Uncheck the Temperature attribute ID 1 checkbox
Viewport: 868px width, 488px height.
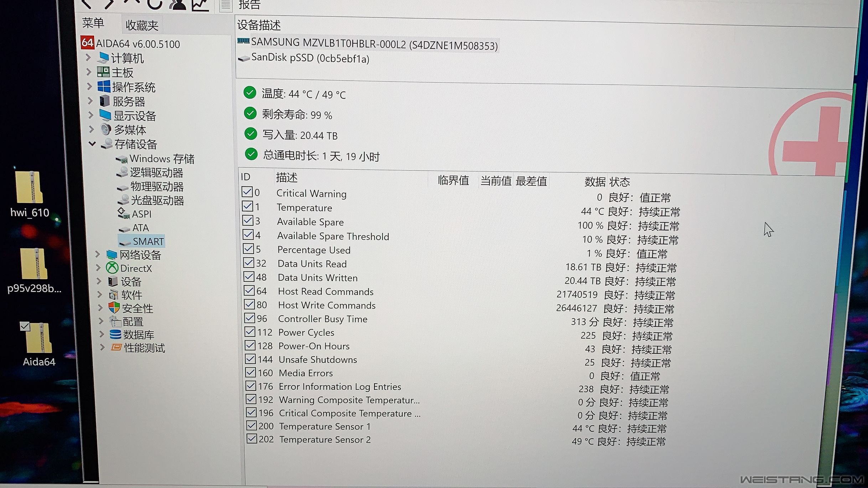[248, 207]
